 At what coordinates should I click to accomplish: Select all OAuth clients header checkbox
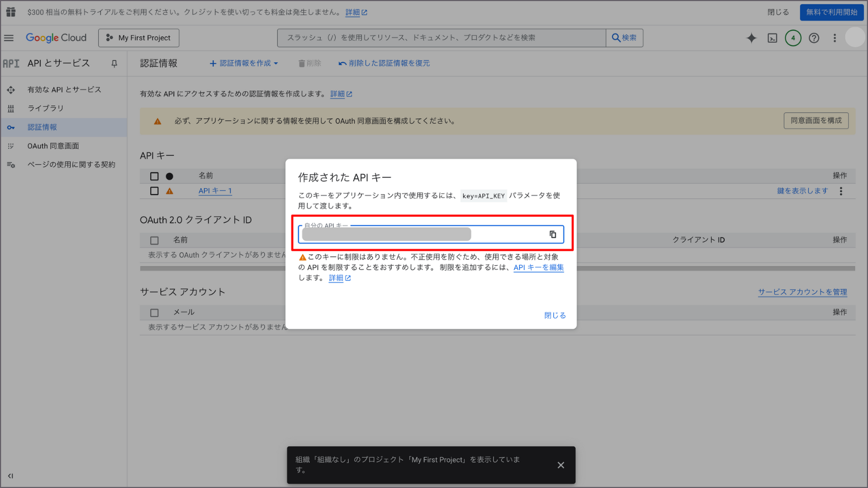(155, 240)
